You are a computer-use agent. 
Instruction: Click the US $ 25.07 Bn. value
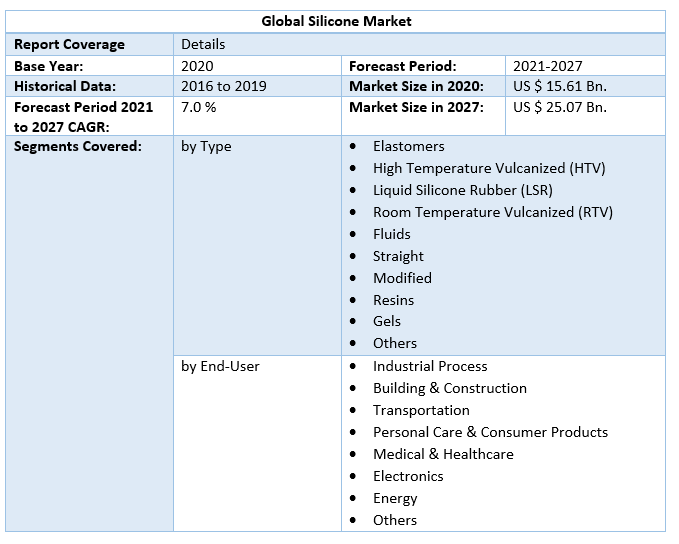[559, 107]
